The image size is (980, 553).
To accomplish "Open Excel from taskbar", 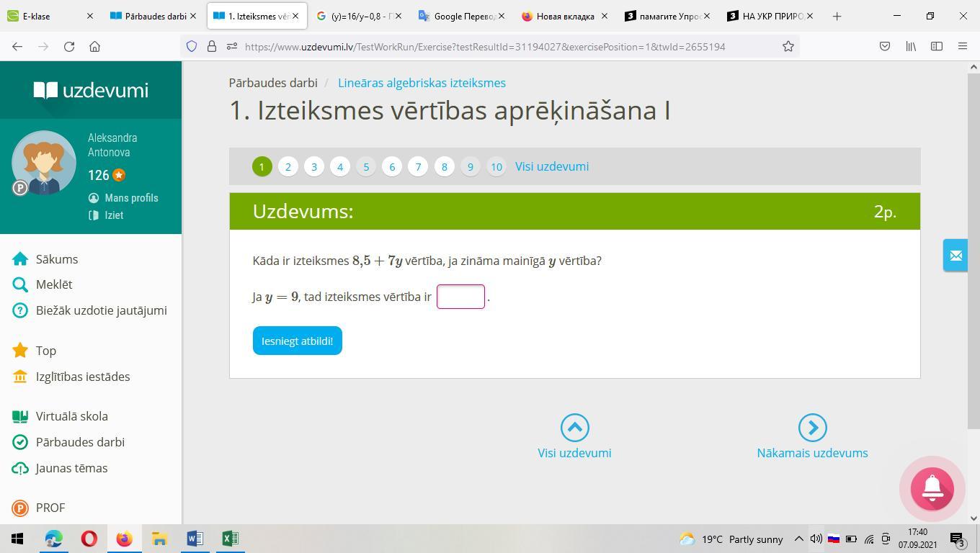I will 230,539.
